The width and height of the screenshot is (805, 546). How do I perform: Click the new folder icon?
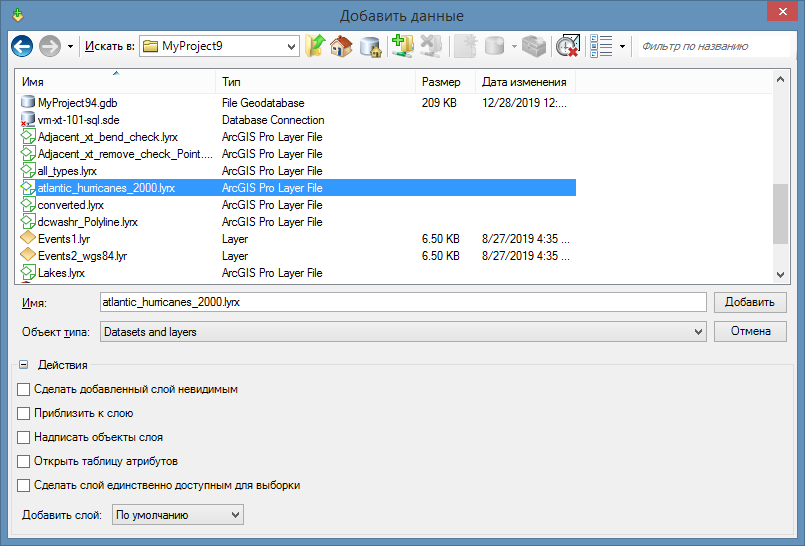click(x=466, y=46)
